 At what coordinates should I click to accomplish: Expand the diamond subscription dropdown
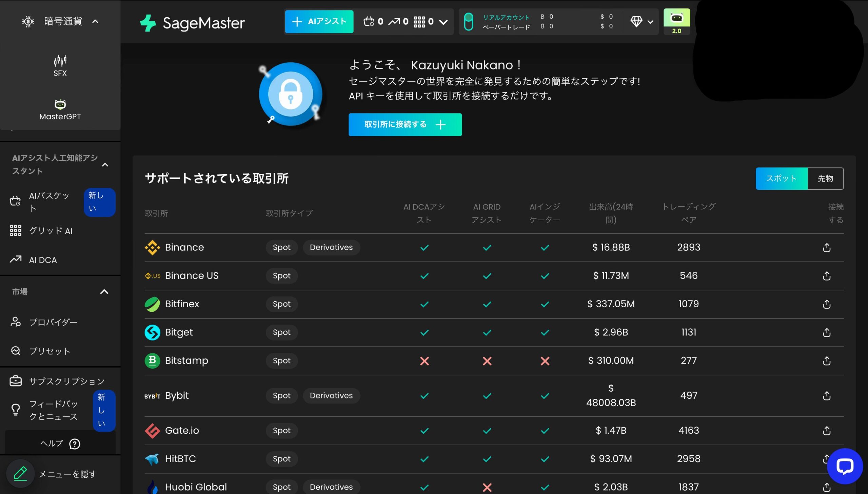650,22
